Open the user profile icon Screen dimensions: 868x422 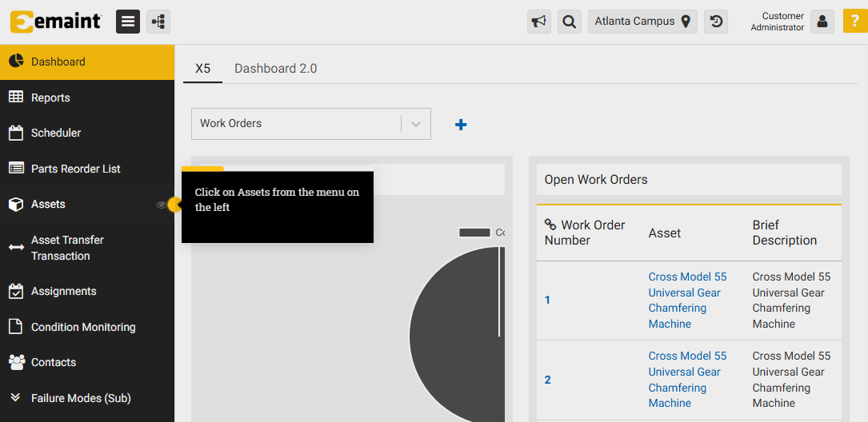[x=822, y=22]
